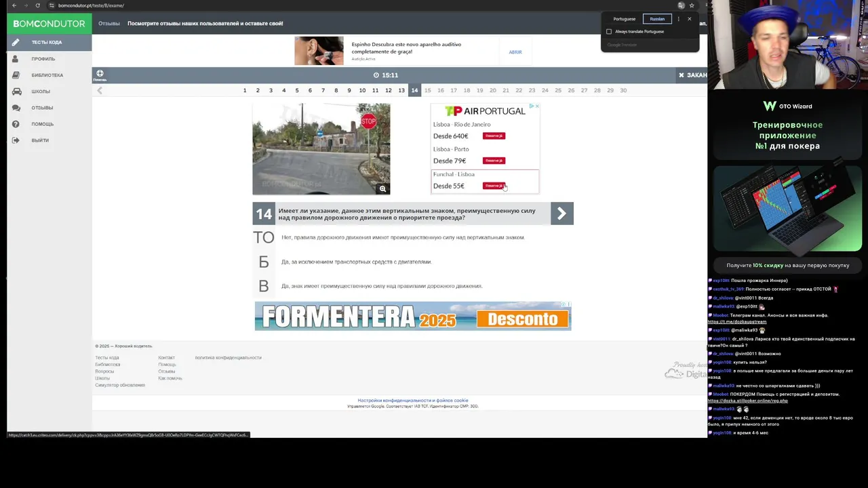This screenshot has height=488, width=868.
Task: Open the reviews speech bubbles icon in sidebar
Action: pyautogui.click(x=16, y=108)
